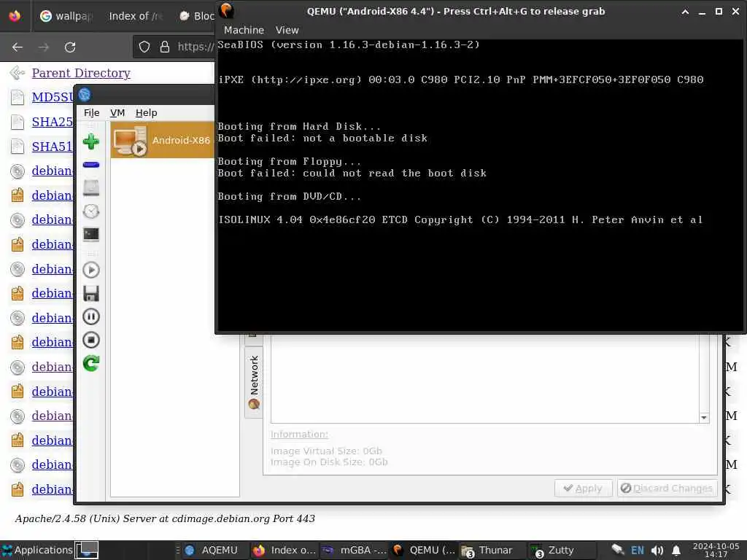Screen dimensions: 747x560
Task: Switch to QEMU taskbar entry
Action: (x=424, y=550)
